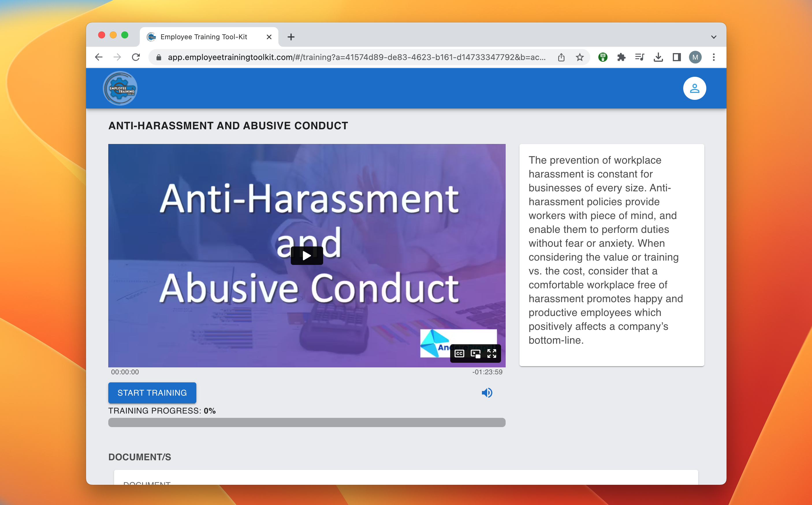812x505 pixels.
Task: Open a new browser tab
Action: 291,37
